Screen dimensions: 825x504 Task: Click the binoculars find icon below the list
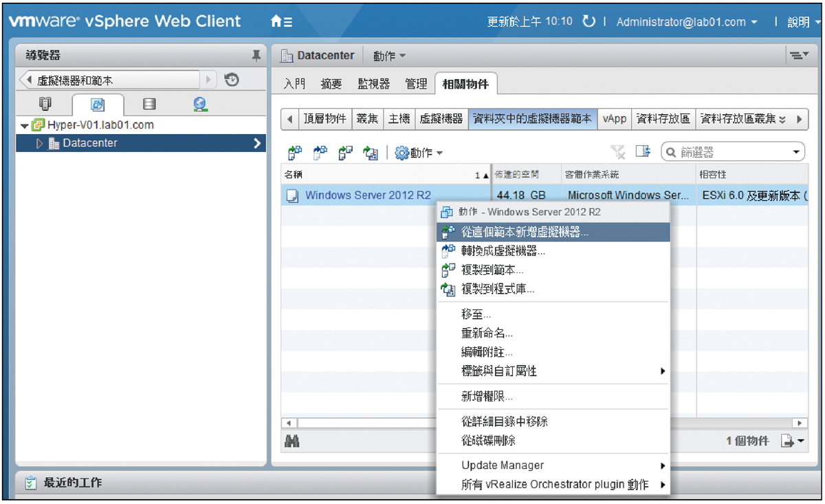tap(292, 443)
